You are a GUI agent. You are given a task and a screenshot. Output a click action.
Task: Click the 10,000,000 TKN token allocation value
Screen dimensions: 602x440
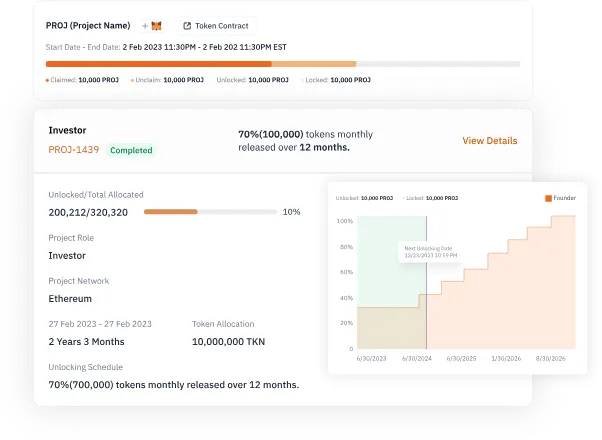tap(228, 342)
